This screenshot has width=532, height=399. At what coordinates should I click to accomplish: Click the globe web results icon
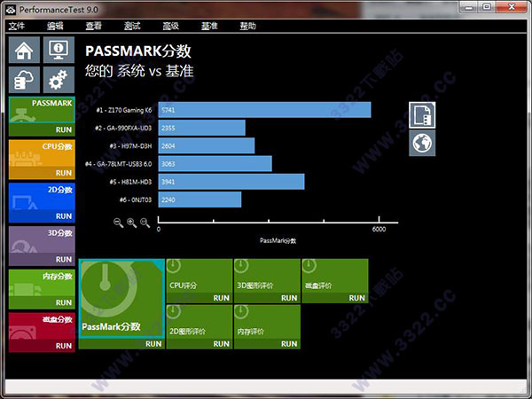pyautogui.click(x=422, y=143)
